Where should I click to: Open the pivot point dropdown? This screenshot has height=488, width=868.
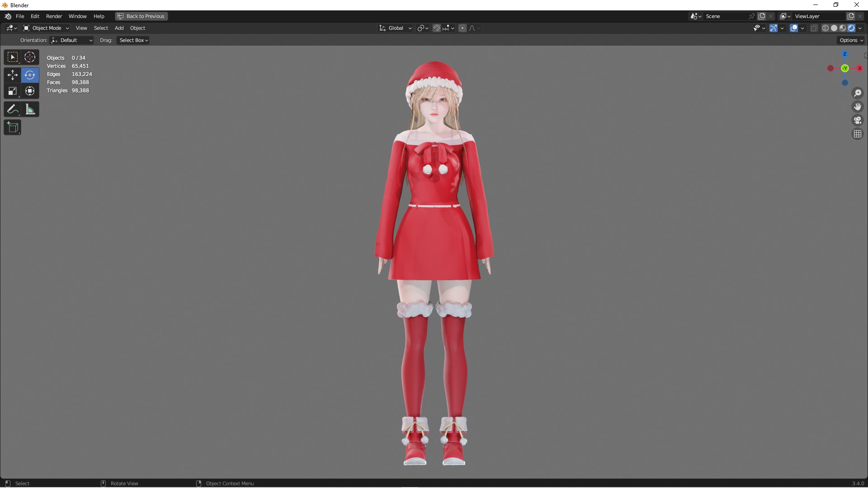pyautogui.click(x=423, y=28)
